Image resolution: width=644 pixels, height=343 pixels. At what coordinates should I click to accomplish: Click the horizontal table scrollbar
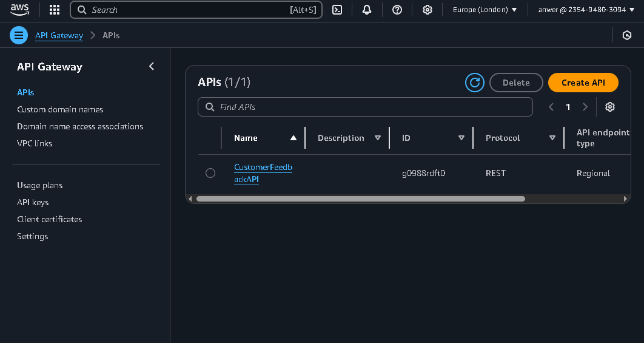coord(361,199)
